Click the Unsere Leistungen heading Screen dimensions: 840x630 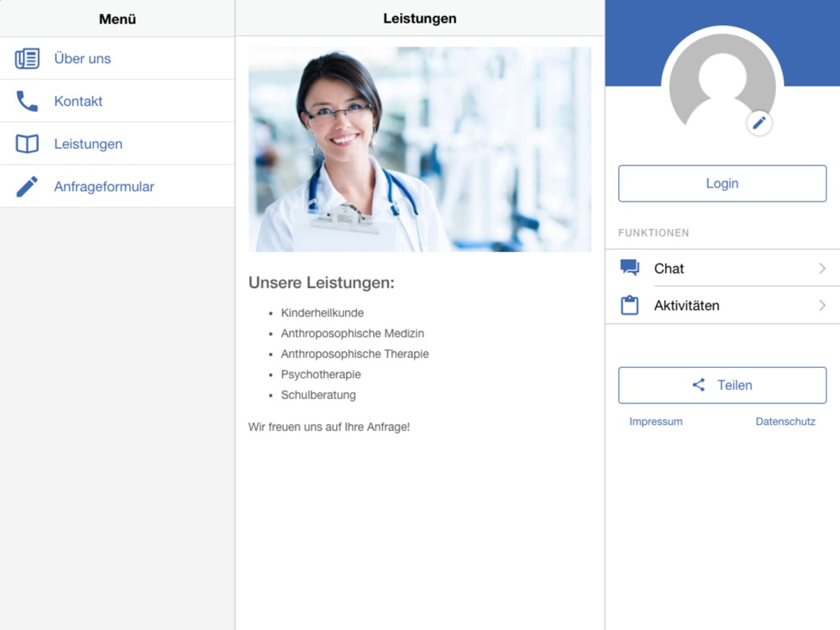[x=322, y=282]
